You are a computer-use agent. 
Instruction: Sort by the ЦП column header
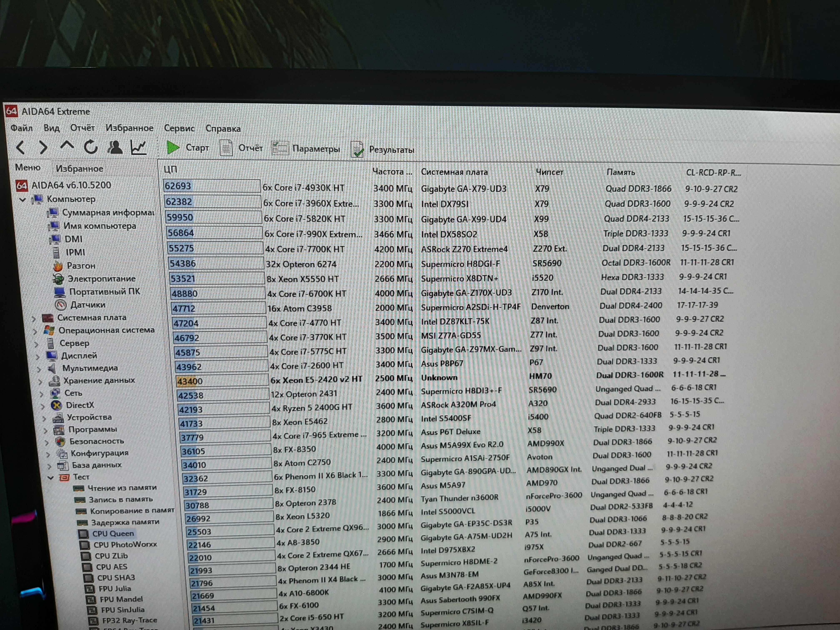[x=170, y=169]
